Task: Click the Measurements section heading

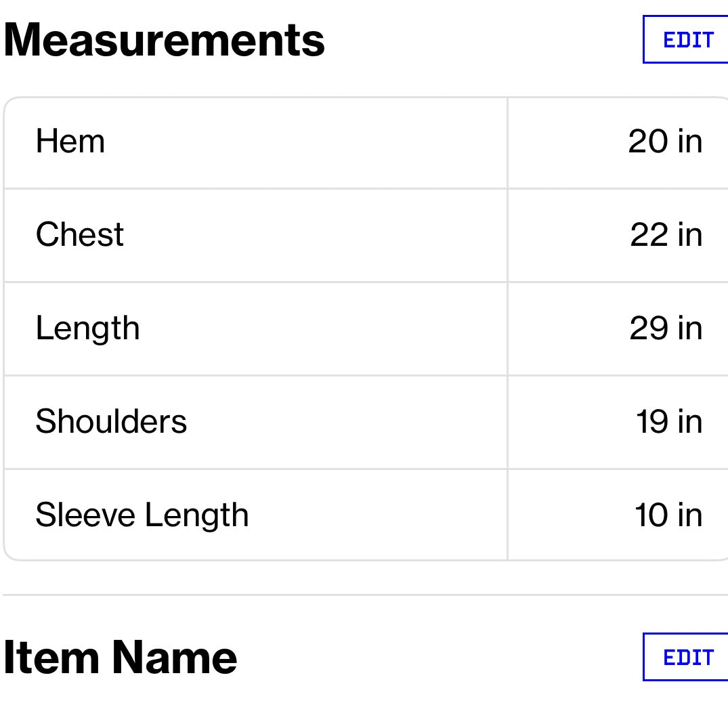Action: click(165, 40)
